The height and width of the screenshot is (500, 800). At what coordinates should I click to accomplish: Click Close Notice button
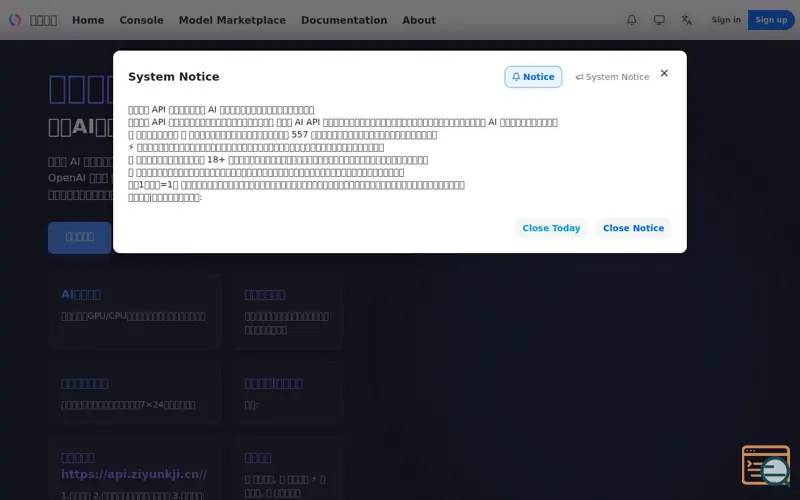click(x=633, y=228)
